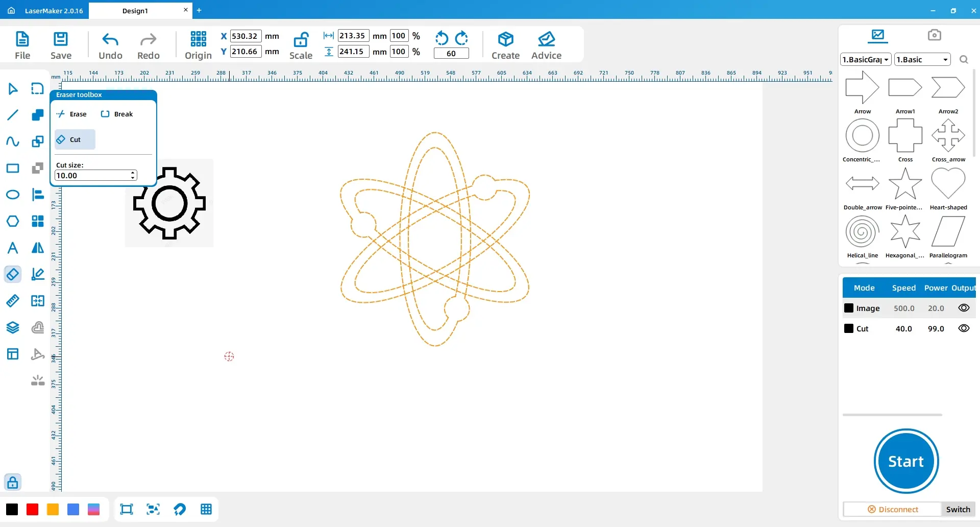Hide the Cut layer output

point(964,328)
